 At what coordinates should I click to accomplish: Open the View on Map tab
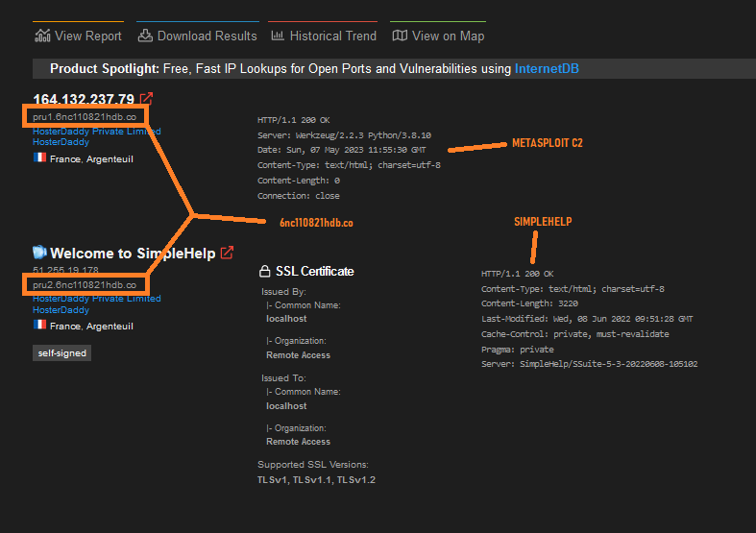(438, 36)
